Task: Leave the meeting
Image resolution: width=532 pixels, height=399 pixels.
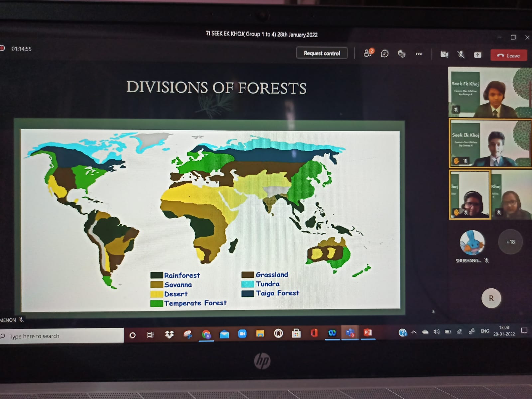Action: click(x=509, y=55)
